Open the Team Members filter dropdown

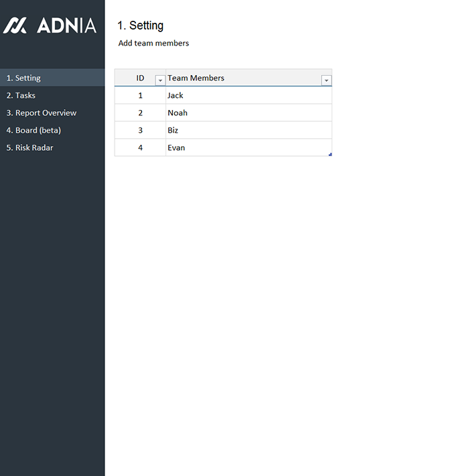point(326,80)
